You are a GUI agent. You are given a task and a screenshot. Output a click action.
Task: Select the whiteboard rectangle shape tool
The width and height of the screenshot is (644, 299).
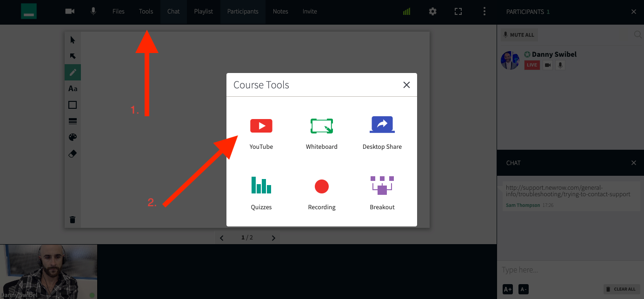pos(73,105)
